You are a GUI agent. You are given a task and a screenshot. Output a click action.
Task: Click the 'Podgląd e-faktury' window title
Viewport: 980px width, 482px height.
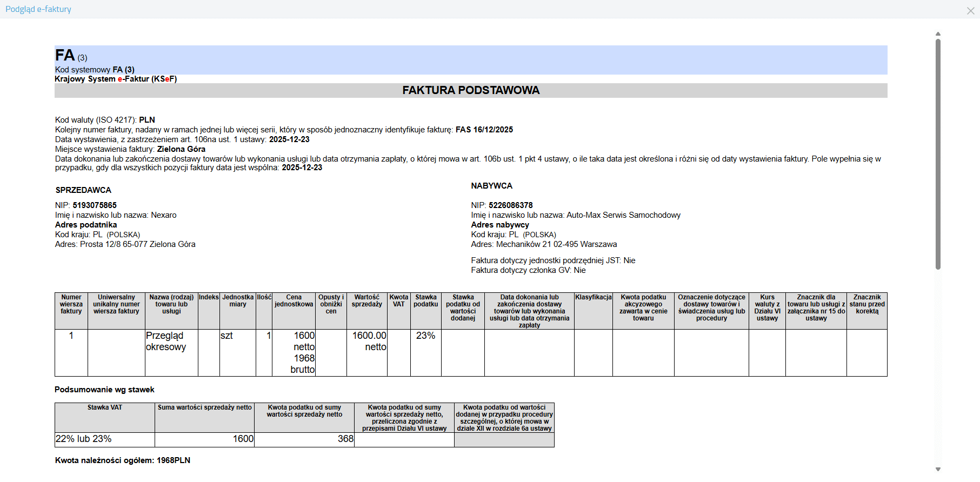(x=38, y=9)
